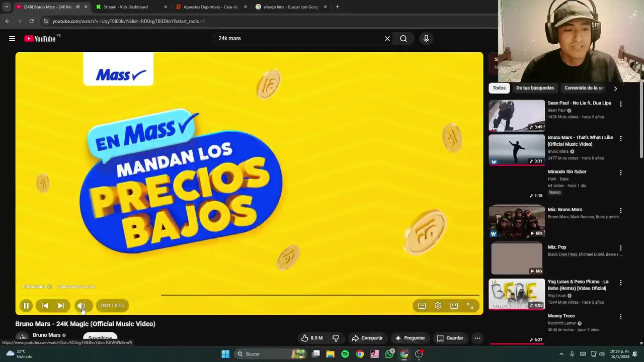Select De tus búsquedas filter chip

pyautogui.click(x=535, y=88)
